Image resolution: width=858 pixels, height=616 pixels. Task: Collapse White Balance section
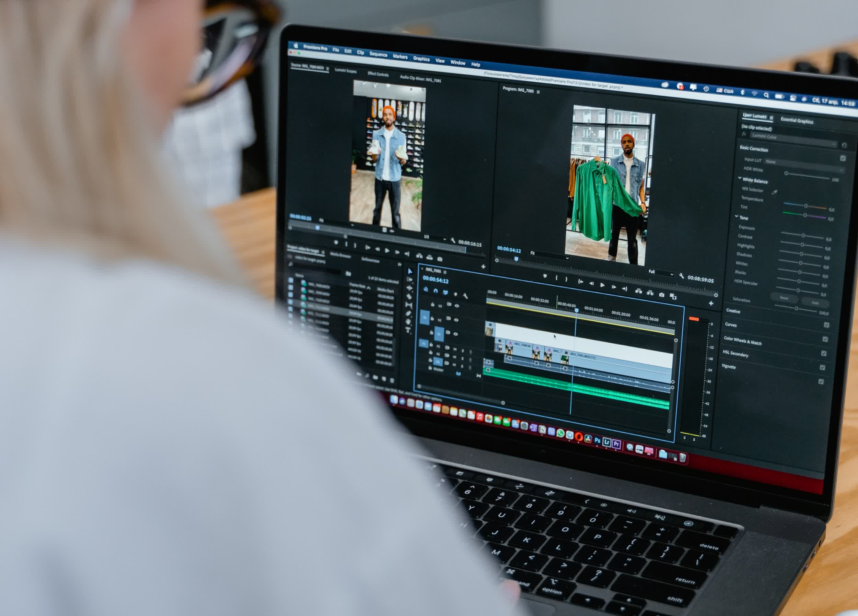(740, 178)
